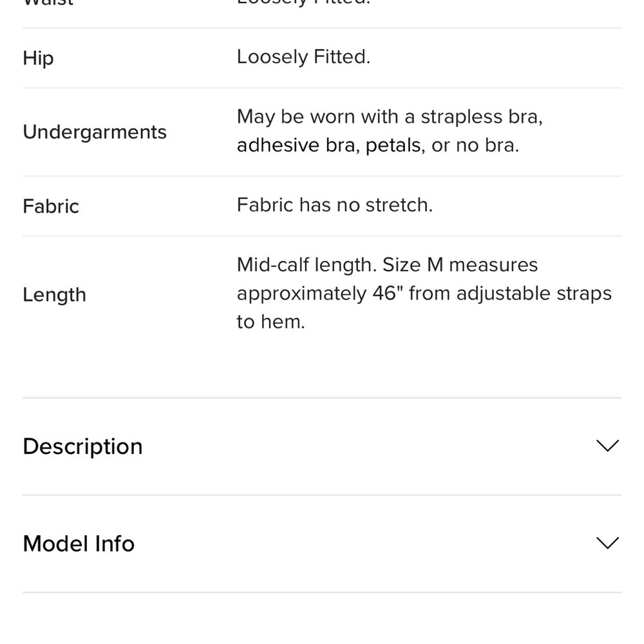The height and width of the screenshot is (644, 644).
Task: Click the 'adhesive bra, petals, or no bra' line
Action: click(x=378, y=145)
